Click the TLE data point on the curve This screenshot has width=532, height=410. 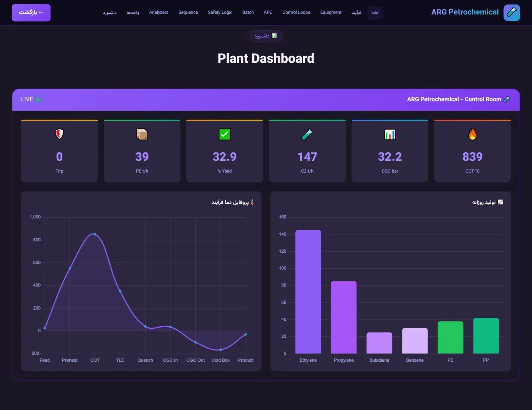click(x=120, y=291)
